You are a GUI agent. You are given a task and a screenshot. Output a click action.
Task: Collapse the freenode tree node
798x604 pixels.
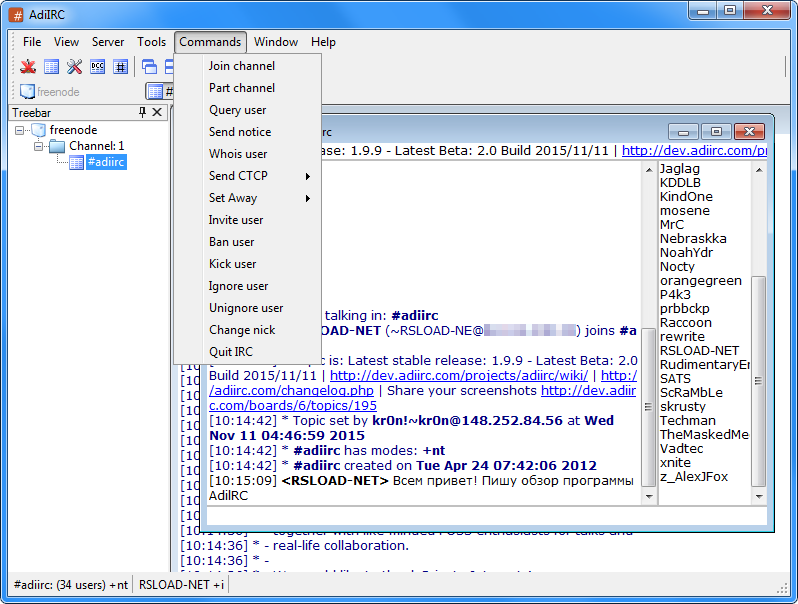coord(19,130)
